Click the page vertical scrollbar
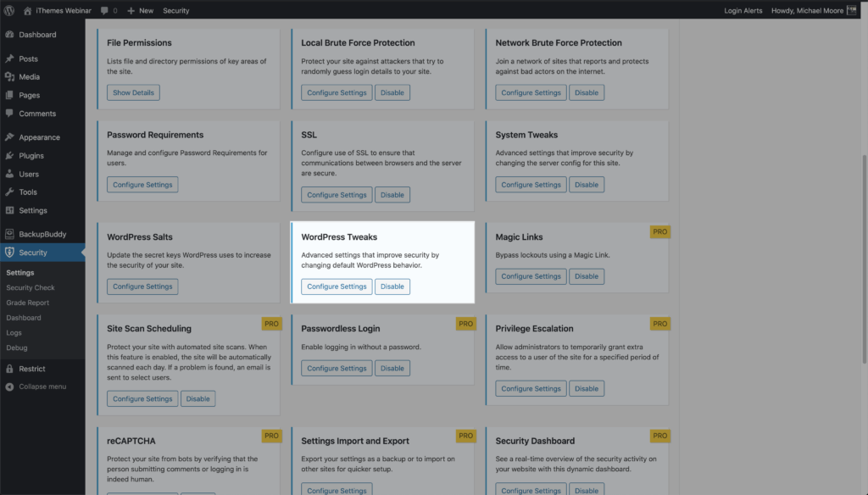The width and height of the screenshot is (868, 495). 864,259
